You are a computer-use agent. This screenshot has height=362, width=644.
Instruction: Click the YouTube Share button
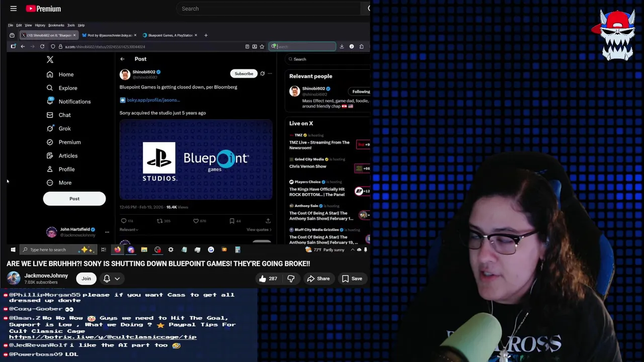[318, 279]
